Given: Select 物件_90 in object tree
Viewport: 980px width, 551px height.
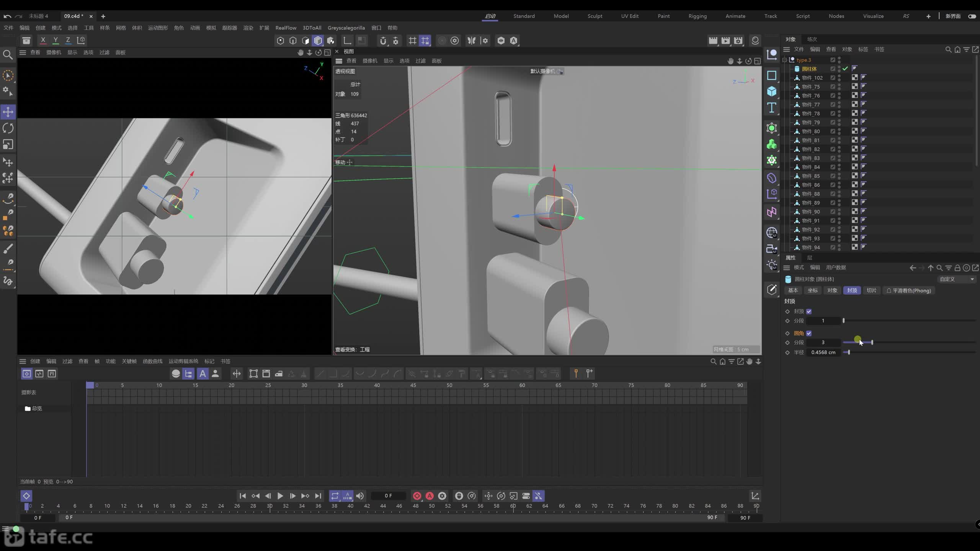Looking at the screenshot, I should [x=810, y=212].
